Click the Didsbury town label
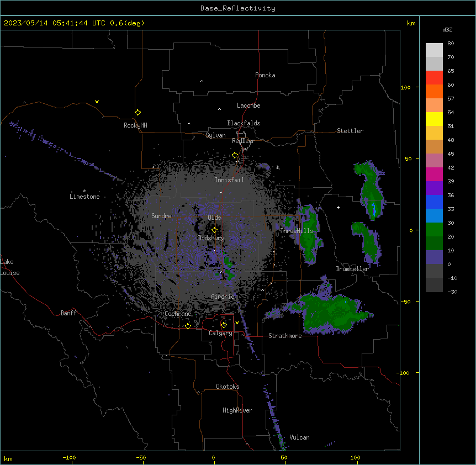This screenshot has width=476, height=465. pyautogui.click(x=211, y=238)
